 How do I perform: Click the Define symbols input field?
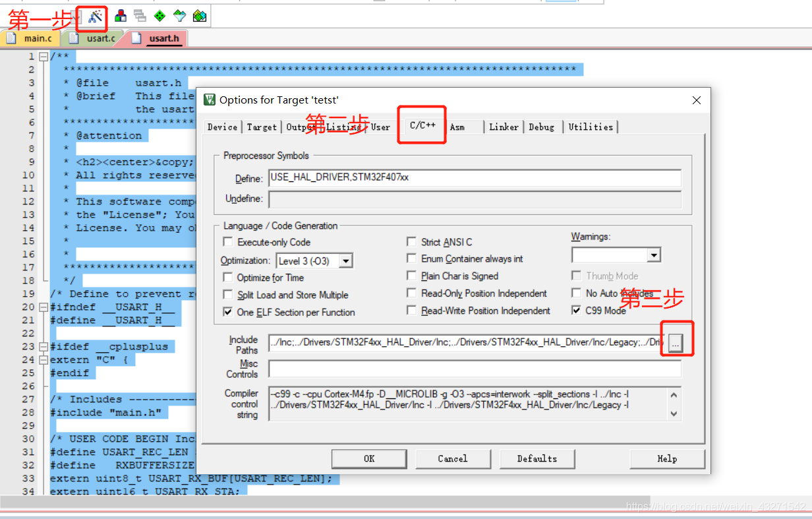[x=475, y=177]
